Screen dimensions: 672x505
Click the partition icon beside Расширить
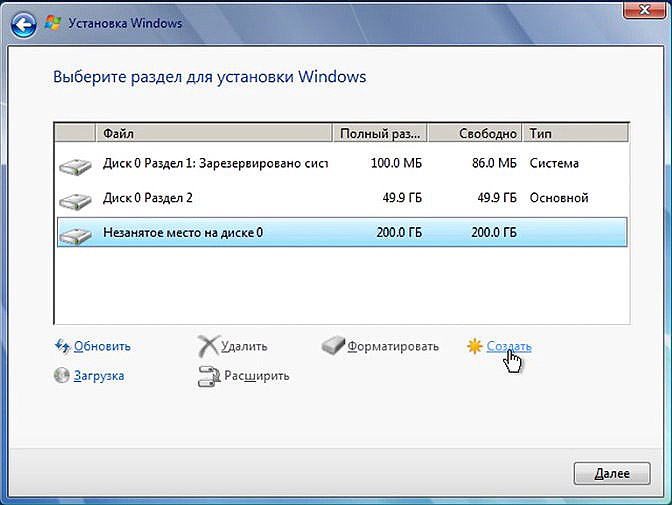pyautogui.click(x=209, y=376)
